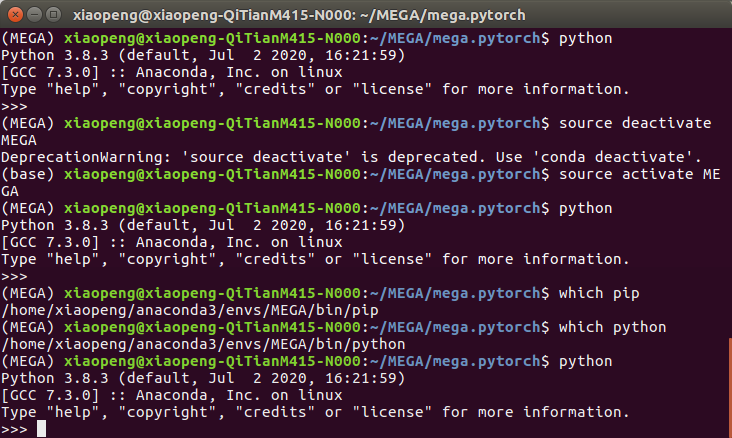Click the terminal scrollbar on right edge
This screenshot has width=732, height=438.
730,388
